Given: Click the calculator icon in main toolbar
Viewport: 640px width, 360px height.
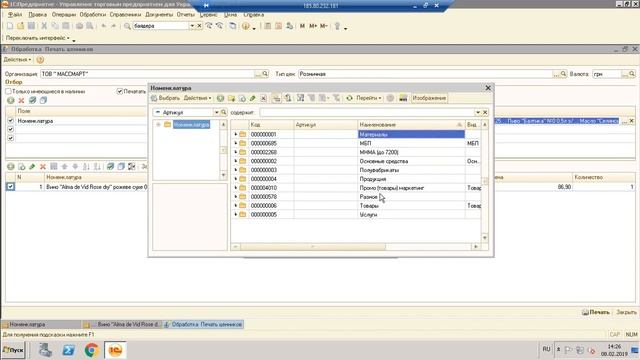Looking at the screenshot, I should 268,26.
